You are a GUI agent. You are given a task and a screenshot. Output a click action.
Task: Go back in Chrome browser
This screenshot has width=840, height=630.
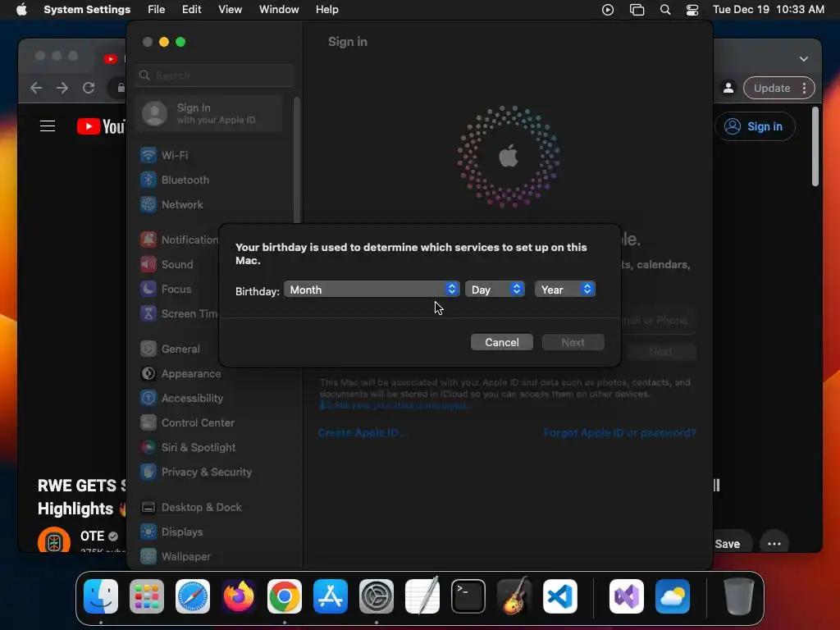[36, 88]
